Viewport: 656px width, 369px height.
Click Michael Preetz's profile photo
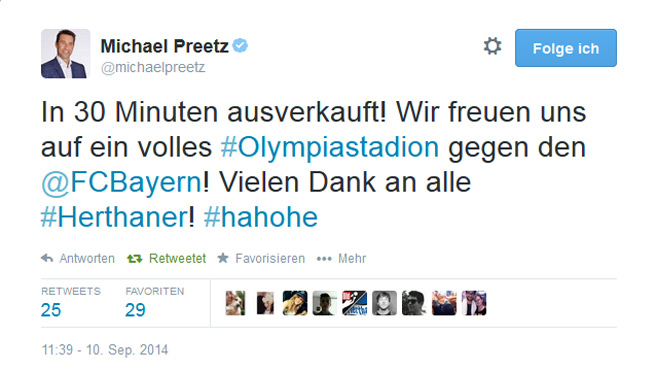click(x=65, y=54)
